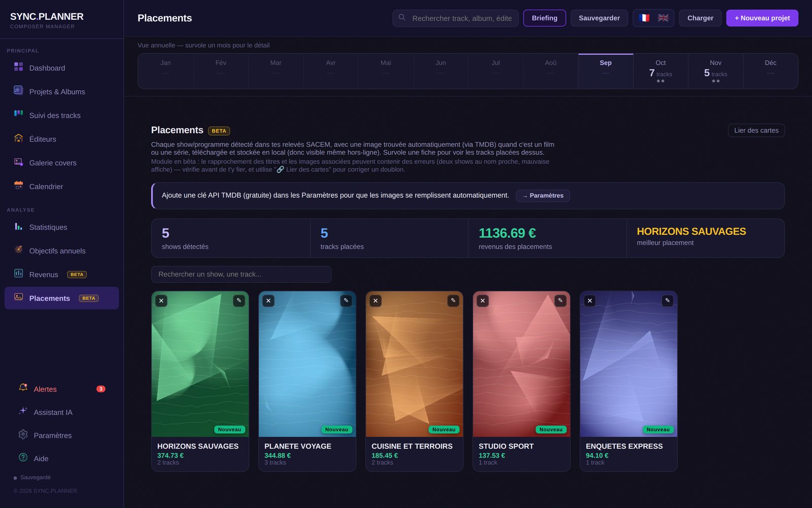Click the + Nouveau projet button
The image size is (812, 508).
762,18
